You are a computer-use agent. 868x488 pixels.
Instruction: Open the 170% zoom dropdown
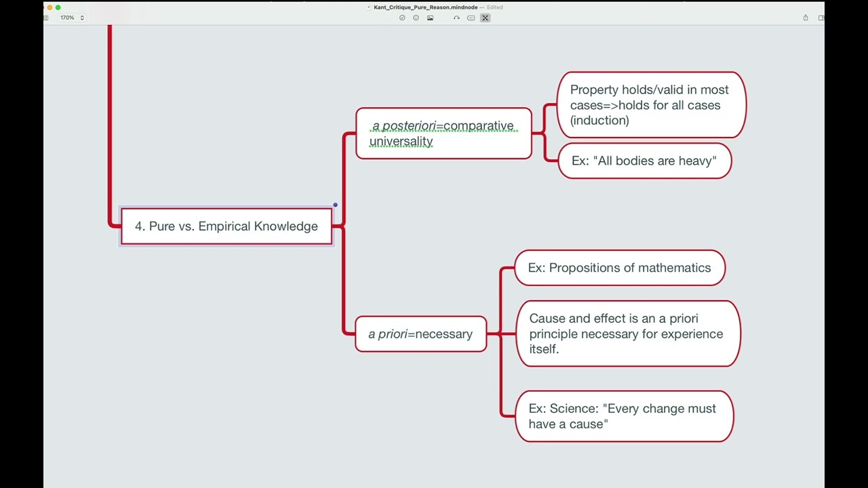[72, 18]
